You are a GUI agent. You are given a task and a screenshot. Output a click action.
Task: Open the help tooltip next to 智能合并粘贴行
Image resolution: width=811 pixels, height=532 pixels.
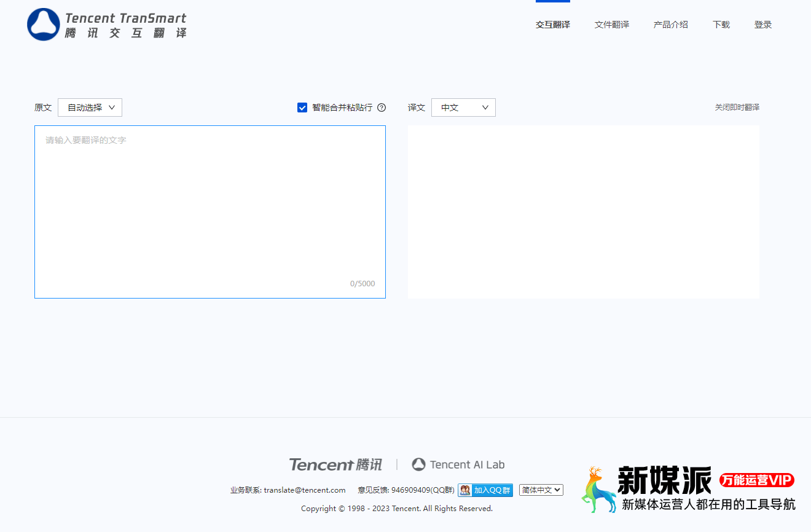point(382,107)
